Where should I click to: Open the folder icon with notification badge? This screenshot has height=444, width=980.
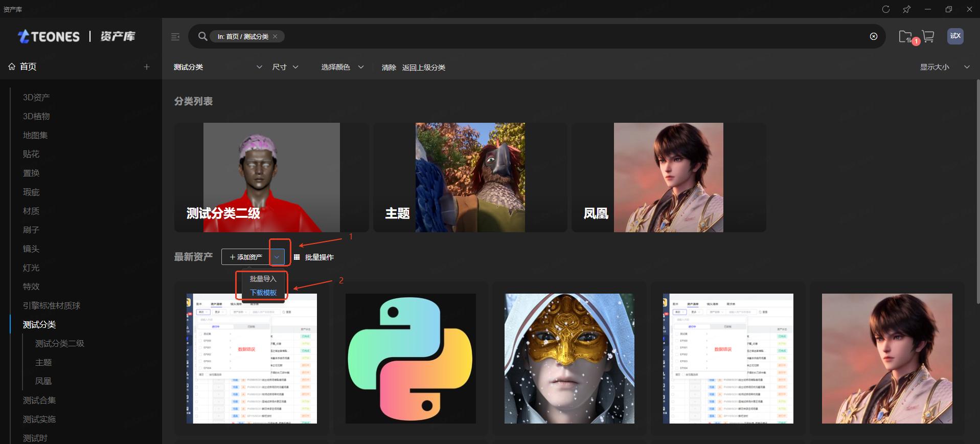point(905,36)
